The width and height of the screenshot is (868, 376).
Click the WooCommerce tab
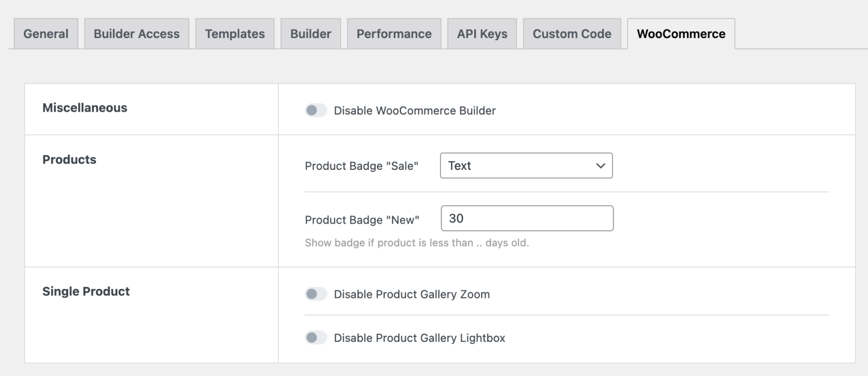click(x=681, y=34)
